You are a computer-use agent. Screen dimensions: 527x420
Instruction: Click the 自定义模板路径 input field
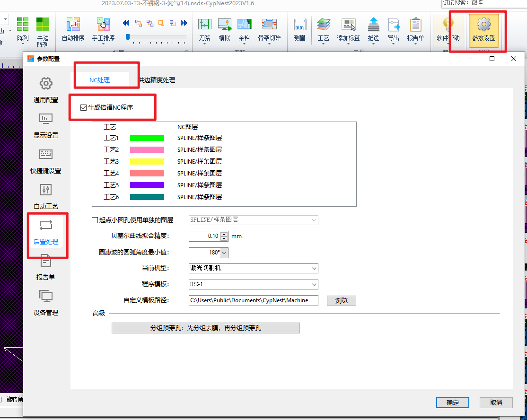[x=254, y=300]
